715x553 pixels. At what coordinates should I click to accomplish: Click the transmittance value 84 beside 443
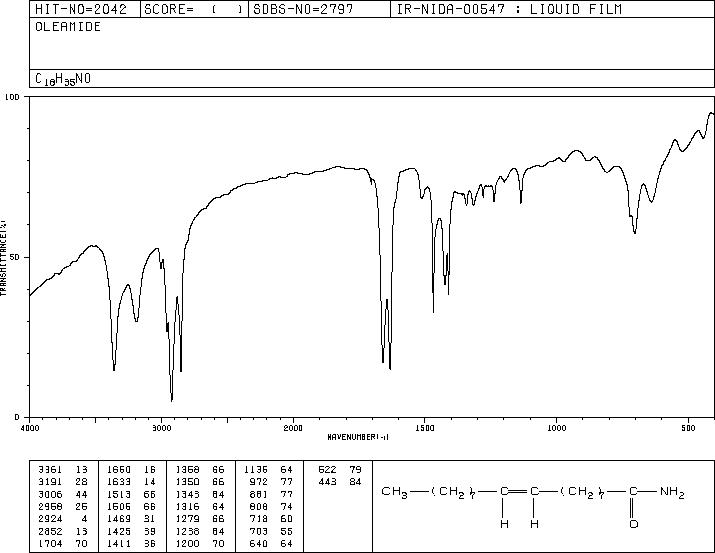[355, 481]
